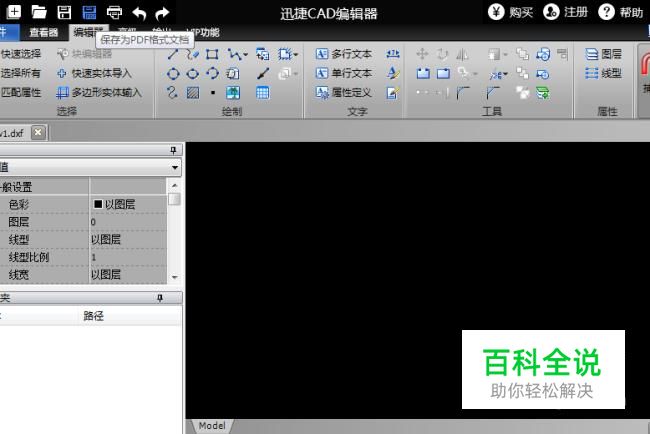Undo the last action
The height and width of the screenshot is (434, 650).
[x=139, y=13]
